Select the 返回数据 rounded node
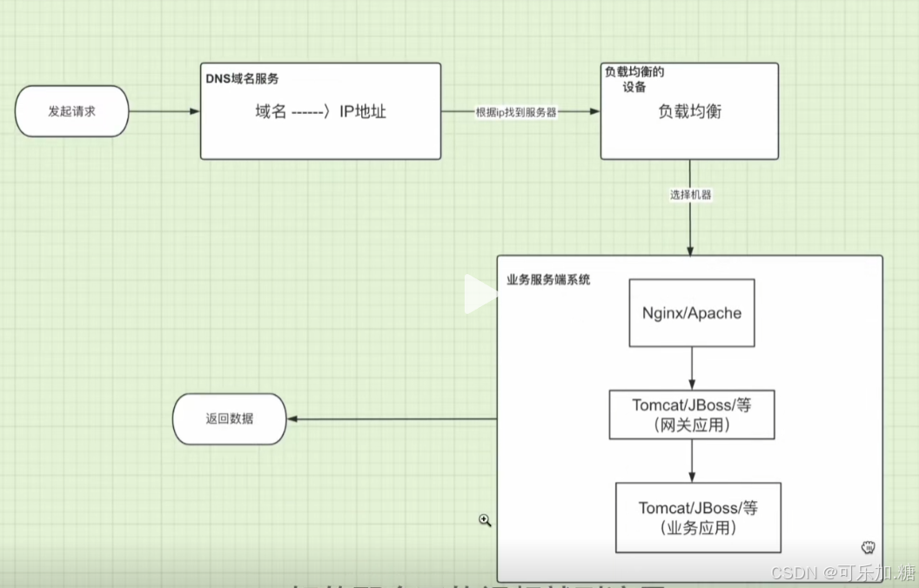919x588 pixels. 229,418
